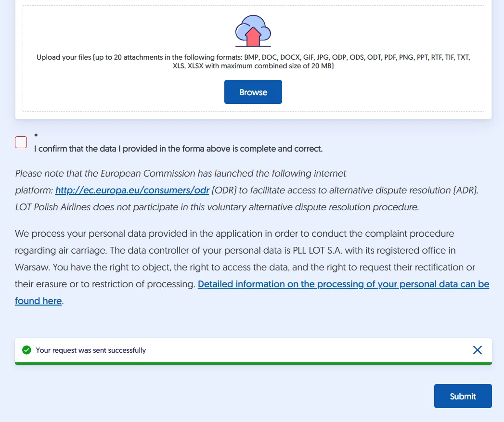Viewport: 504px width, 422px height.
Task: Tick the data confirmation checkbox
Action: (21, 142)
